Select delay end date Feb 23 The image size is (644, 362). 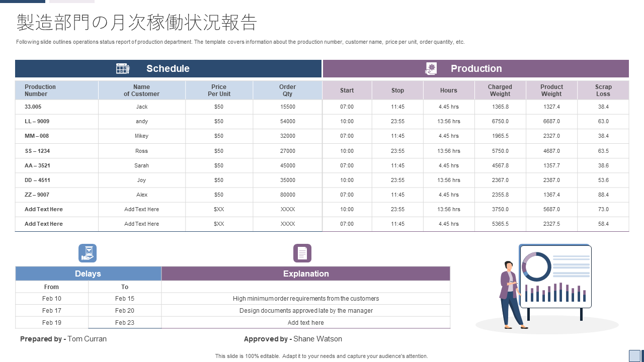(x=125, y=323)
